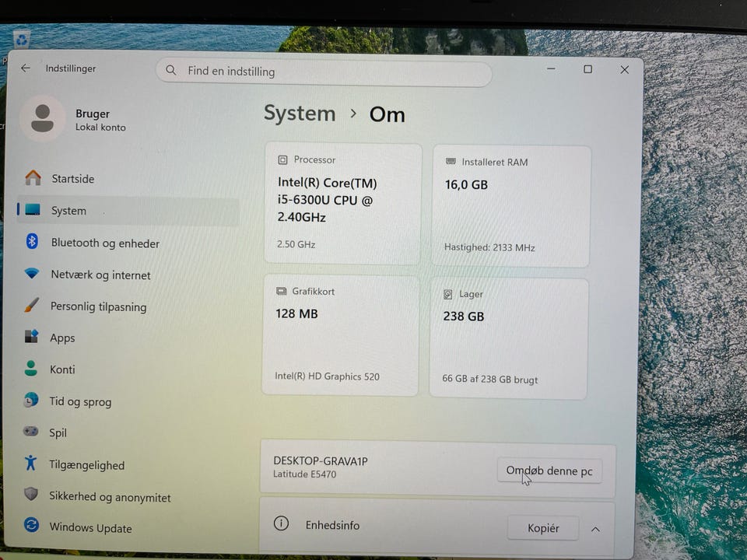Screen dimensions: 747x560
Task: Click the Installeret RAM memory icon
Action: 451,162
